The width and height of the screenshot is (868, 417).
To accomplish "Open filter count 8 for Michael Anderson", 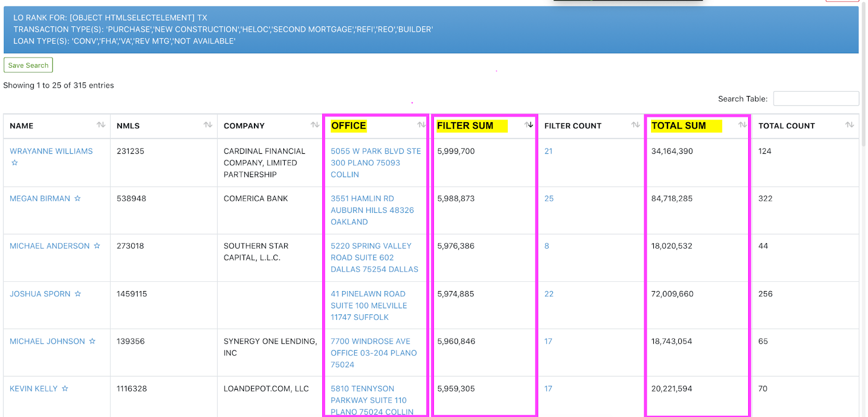I will point(547,246).
